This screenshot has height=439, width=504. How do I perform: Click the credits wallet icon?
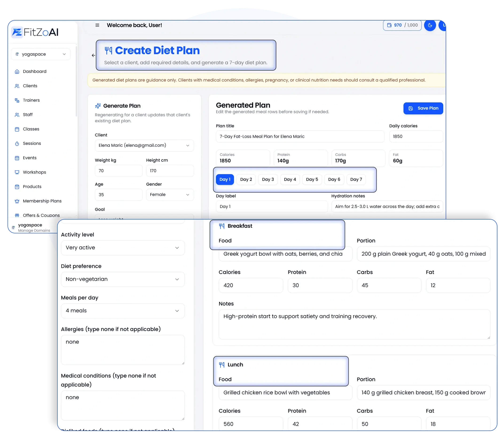coord(389,25)
